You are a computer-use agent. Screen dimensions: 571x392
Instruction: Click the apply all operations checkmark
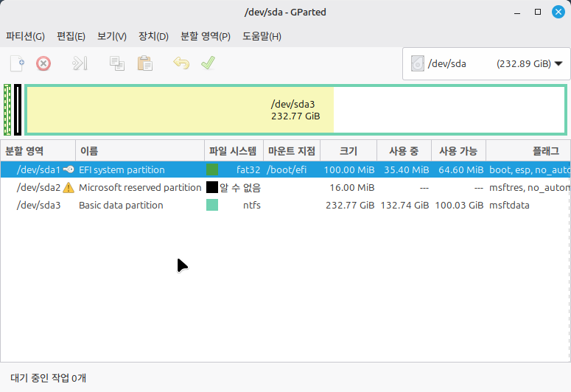pyautogui.click(x=208, y=63)
